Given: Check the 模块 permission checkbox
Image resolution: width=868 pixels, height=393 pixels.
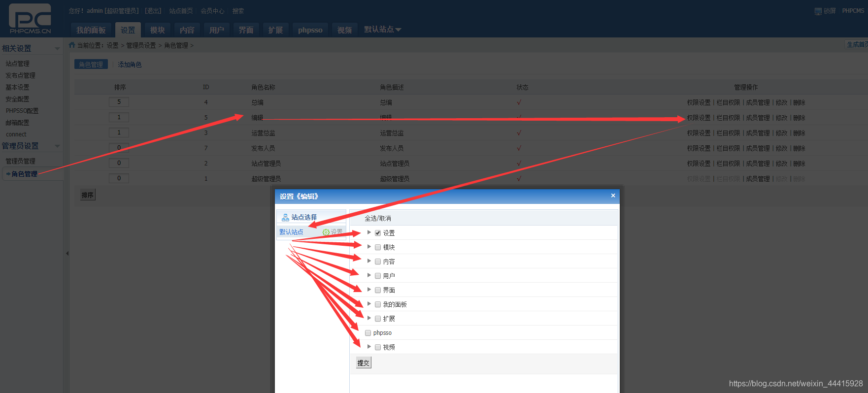Looking at the screenshot, I should pyautogui.click(x=378, y=247).
